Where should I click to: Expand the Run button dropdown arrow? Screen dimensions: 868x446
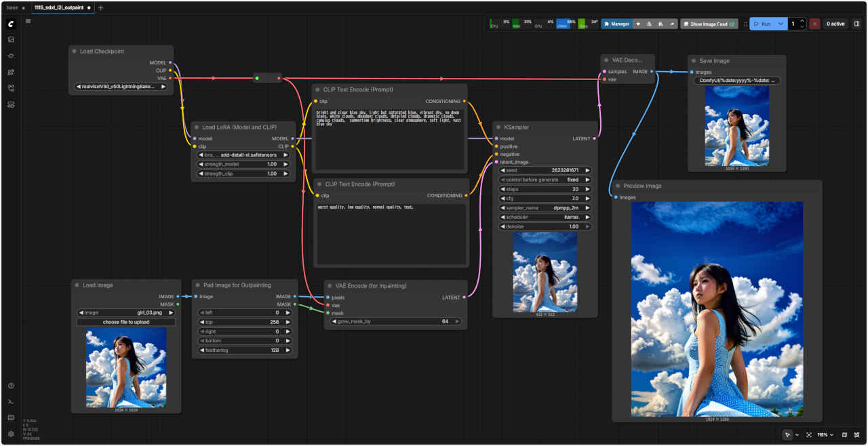(x=781, y=24)
